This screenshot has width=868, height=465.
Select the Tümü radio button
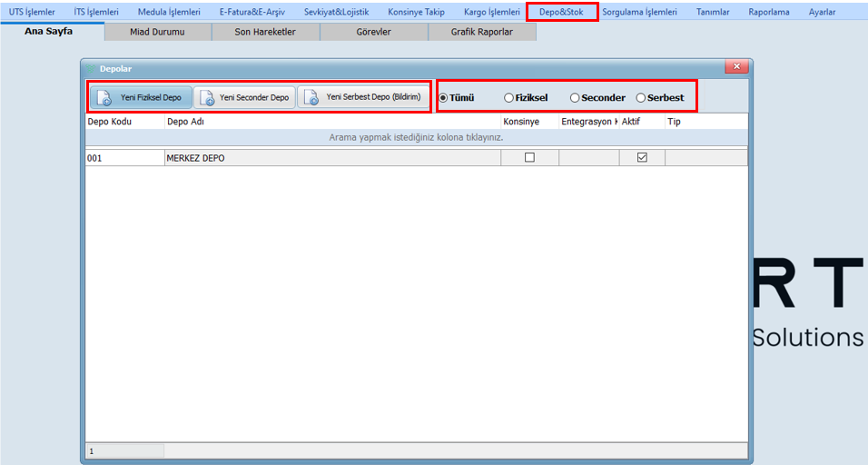pos(443,98)
